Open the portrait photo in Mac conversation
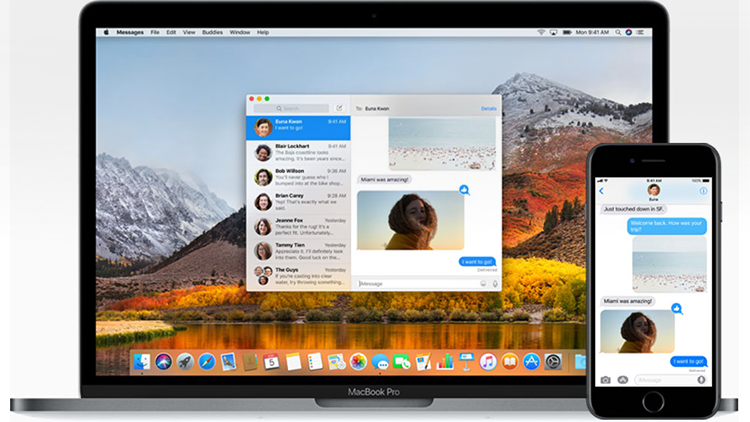 [410, 220]
